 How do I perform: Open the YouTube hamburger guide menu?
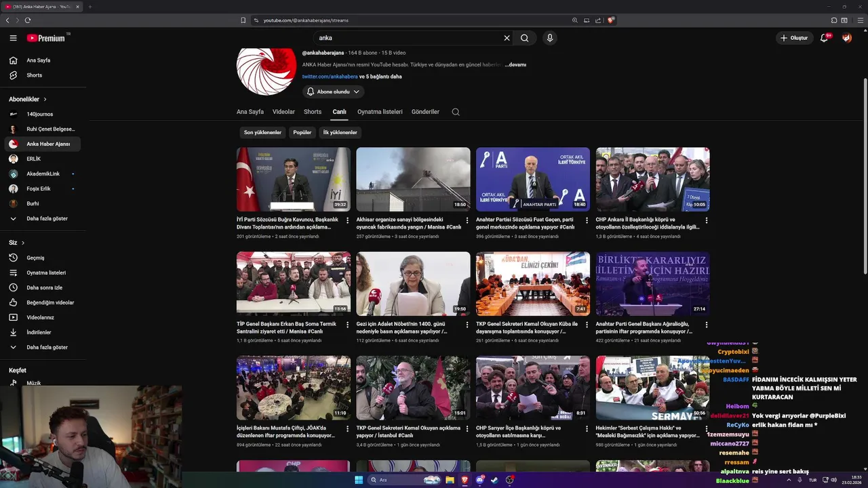(x=13, y=38)
